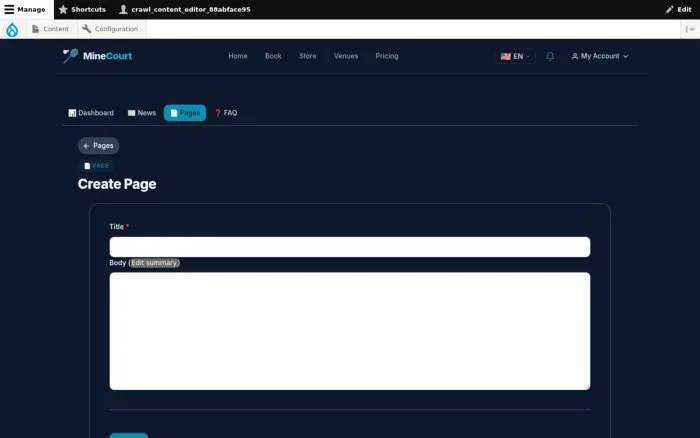Click the Create Page heading
Image resolution: width=700 pixels, height=438 pixels.
[117, 184]
